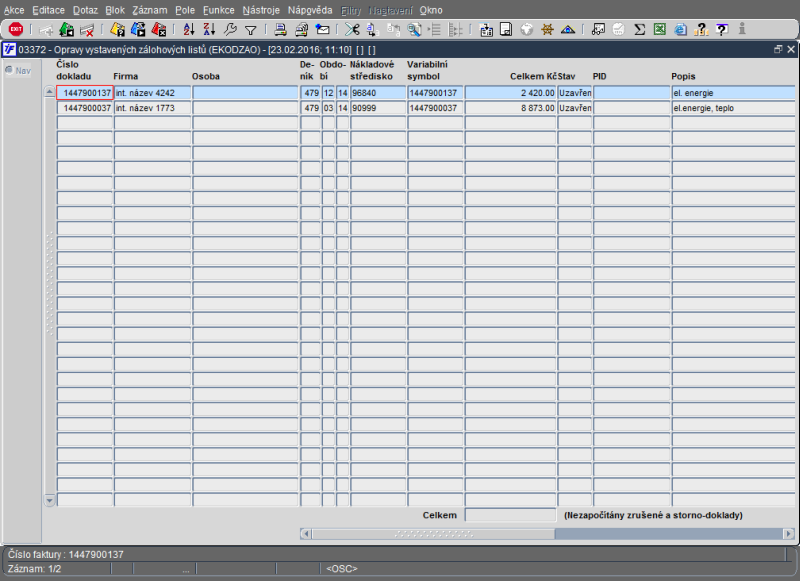Click the total amount 2 420.00 field

[510, 93]
